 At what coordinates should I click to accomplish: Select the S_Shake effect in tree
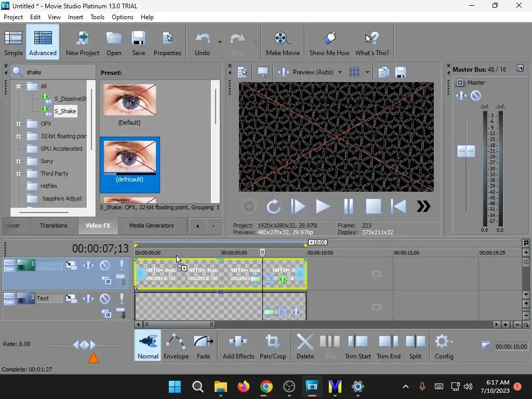pos(65,111)
